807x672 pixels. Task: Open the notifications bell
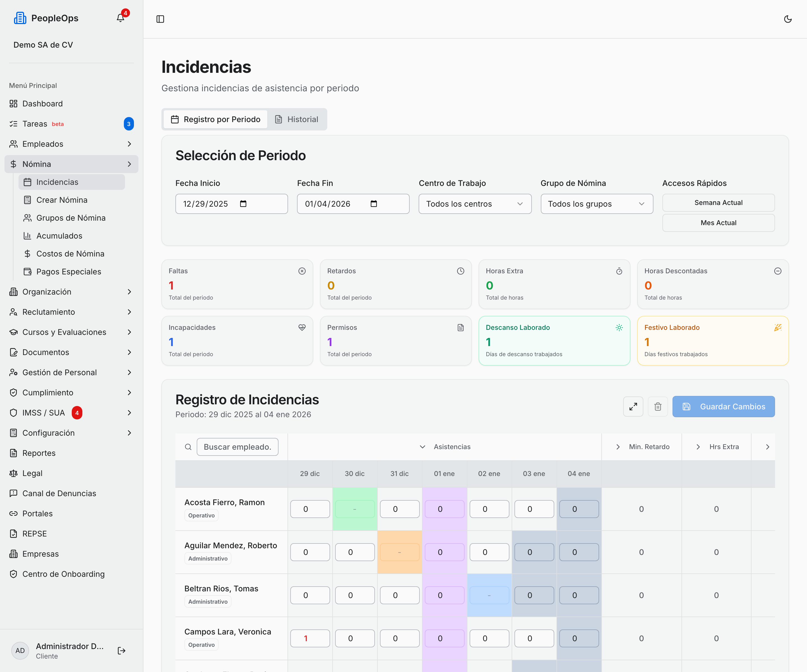click(120, 18)
